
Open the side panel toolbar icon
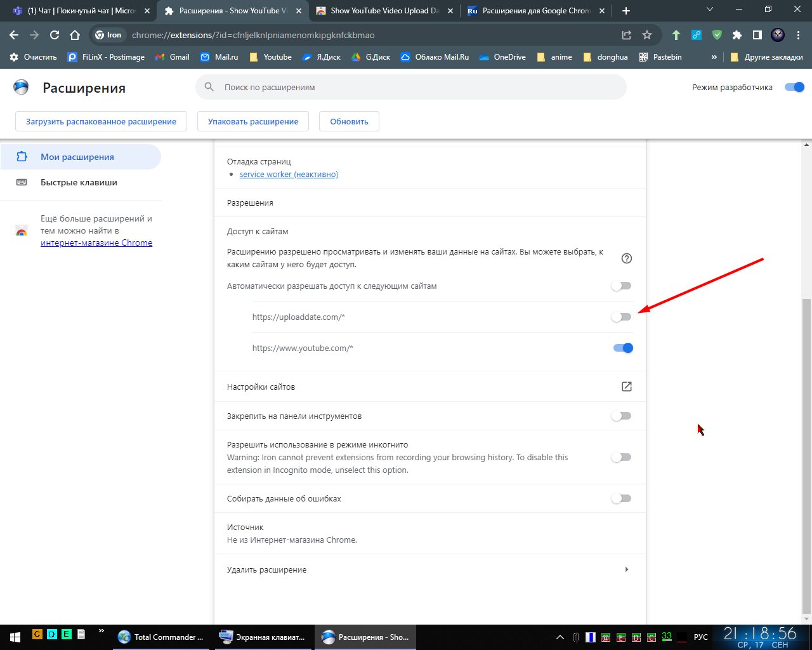tap(757, 35)
